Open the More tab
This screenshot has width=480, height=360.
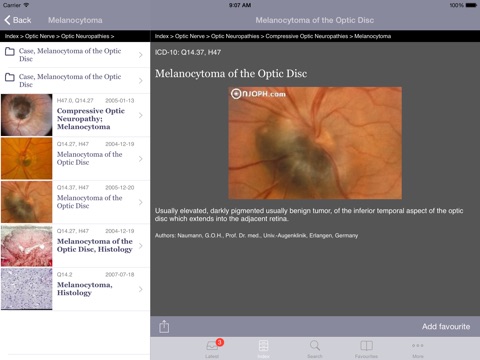[418, 349]
